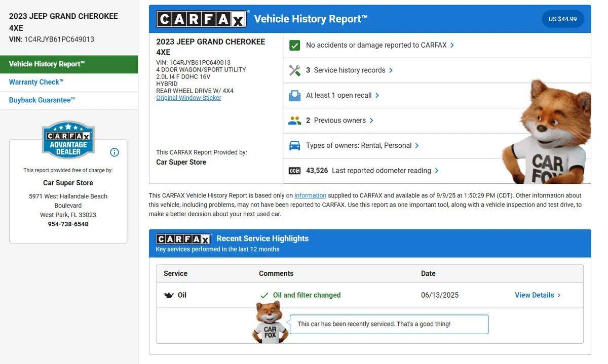Click At least 1 open recall text
The width and height of the screenshot is (608, 364).
pos(339,95)
